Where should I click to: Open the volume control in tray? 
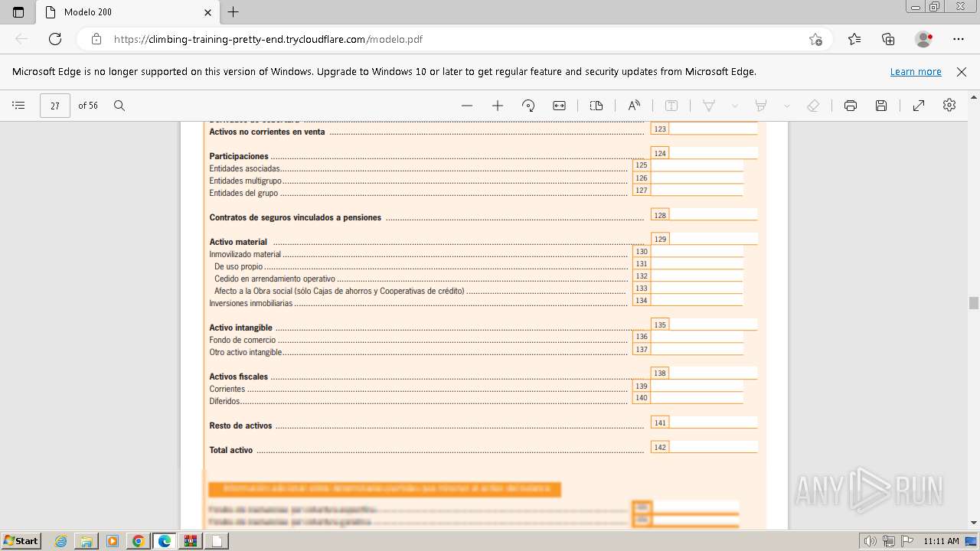[870, 541]
